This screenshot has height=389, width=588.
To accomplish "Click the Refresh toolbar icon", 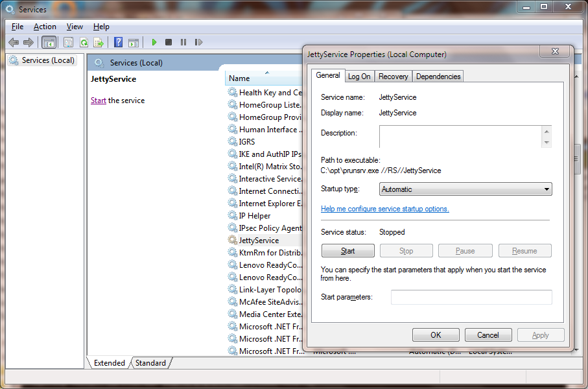I will coord(84,42).
